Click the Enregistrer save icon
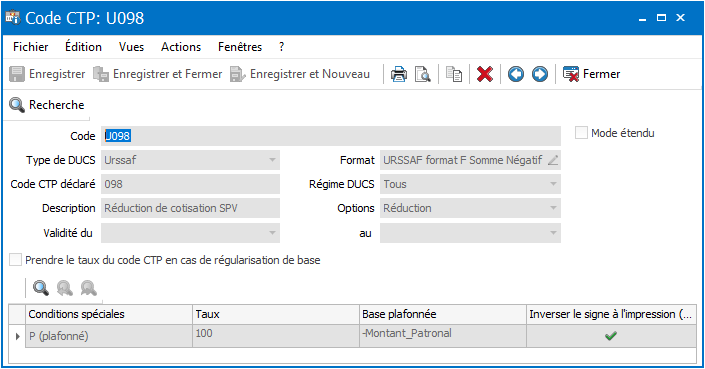Image resolution: width=705 pixels, height=369 pixels. click(x=17, y=74)
